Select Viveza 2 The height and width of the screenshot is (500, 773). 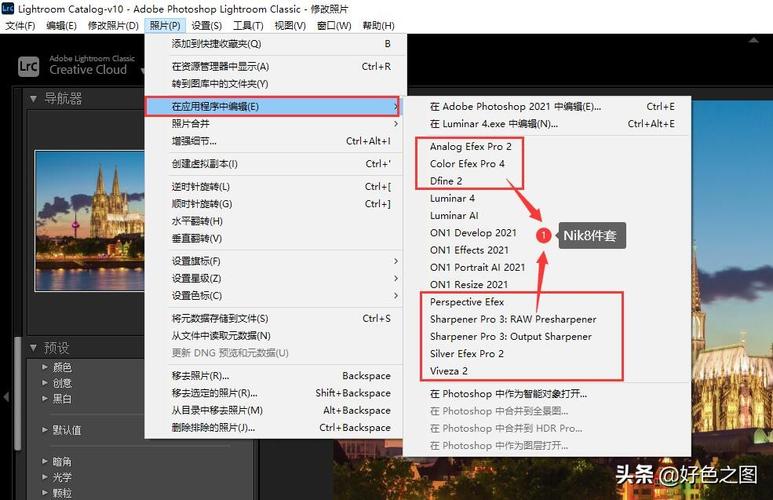point(547,371)
